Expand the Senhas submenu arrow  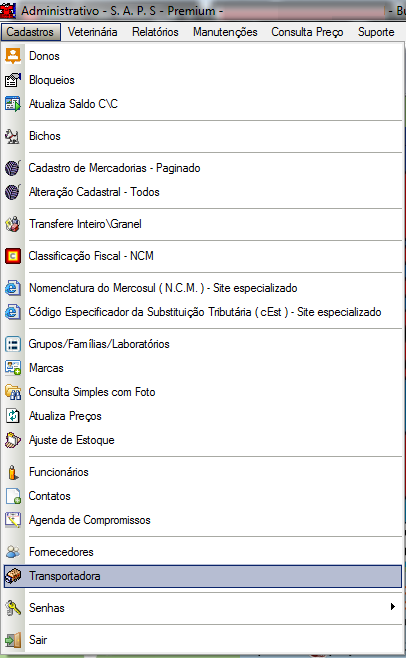coord(393,606)
